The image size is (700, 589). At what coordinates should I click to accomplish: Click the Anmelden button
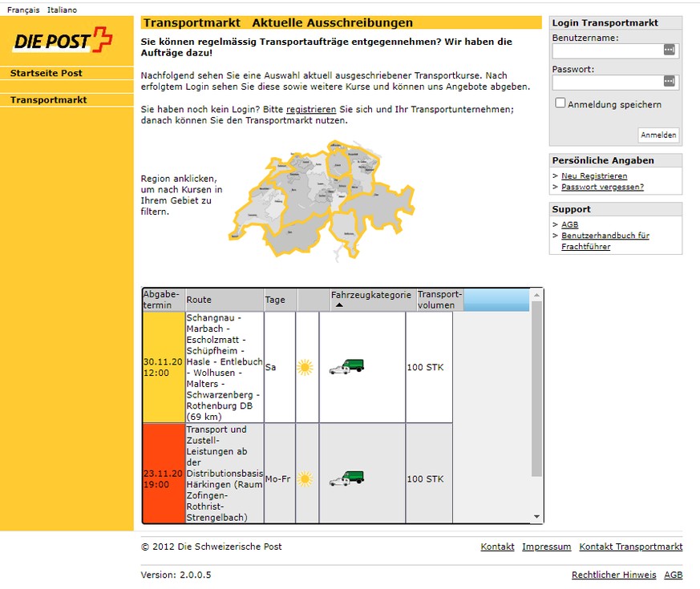658,135
